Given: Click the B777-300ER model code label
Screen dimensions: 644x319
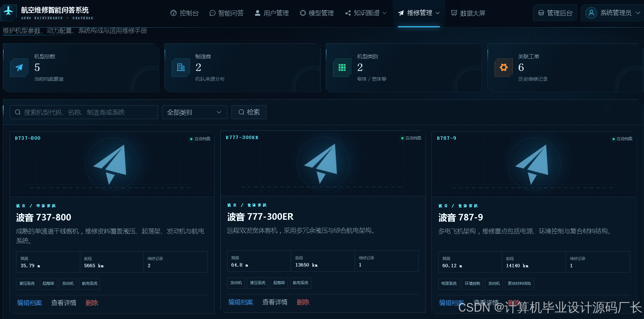Looking at the screenshot, I should (242, 138).
